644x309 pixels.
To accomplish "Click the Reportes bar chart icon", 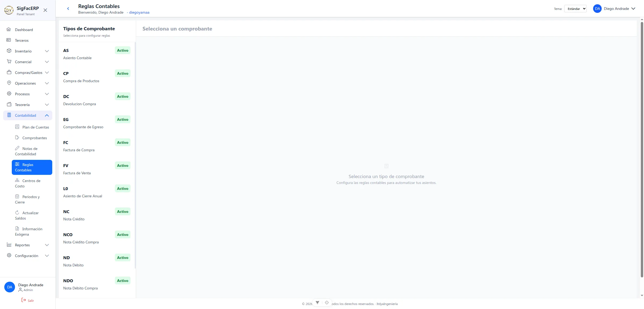I will click(x=9, y=245).
